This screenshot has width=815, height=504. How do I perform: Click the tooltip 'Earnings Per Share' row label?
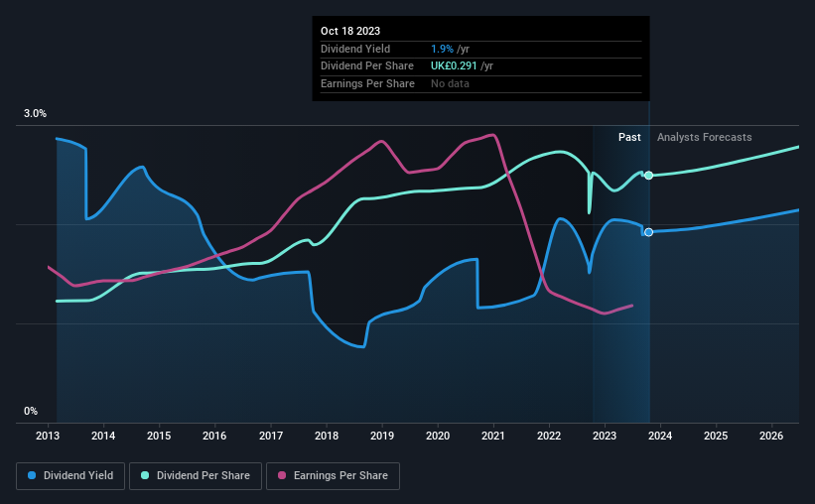[367, 83]
